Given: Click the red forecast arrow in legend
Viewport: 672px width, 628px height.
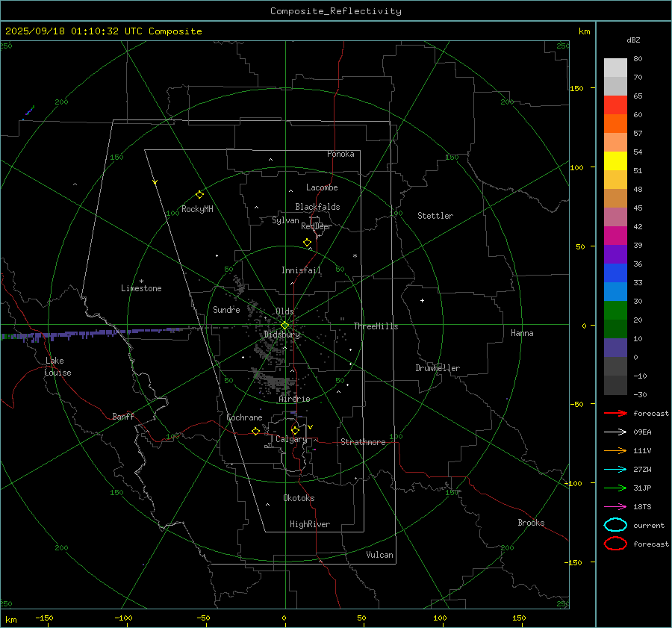Looking at the screenshot, I should [x=615, y=413].
